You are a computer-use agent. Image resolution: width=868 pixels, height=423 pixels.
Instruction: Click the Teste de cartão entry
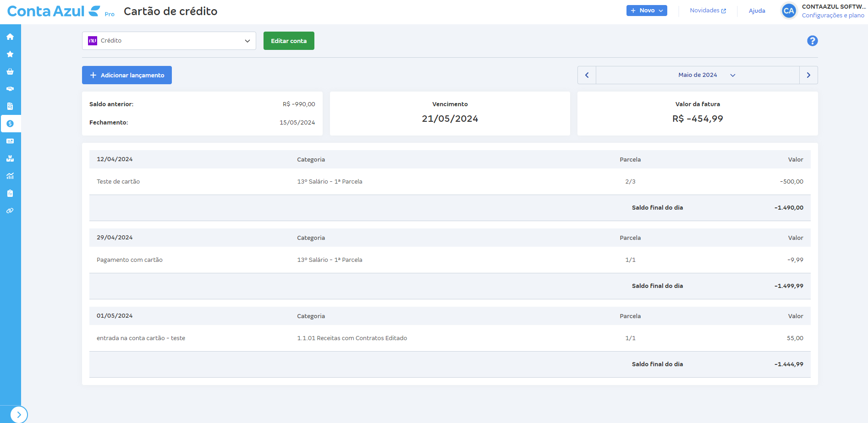(x=118, y=182)
